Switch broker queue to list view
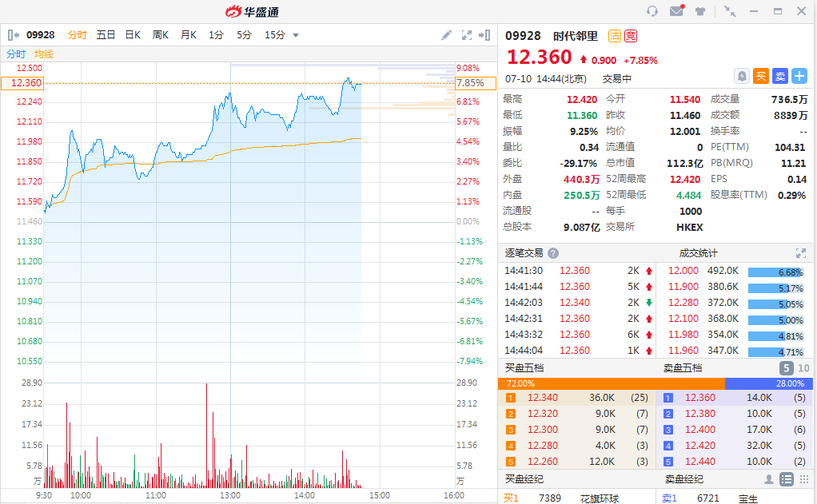The image size is (817, 504). tap(786, 479)
